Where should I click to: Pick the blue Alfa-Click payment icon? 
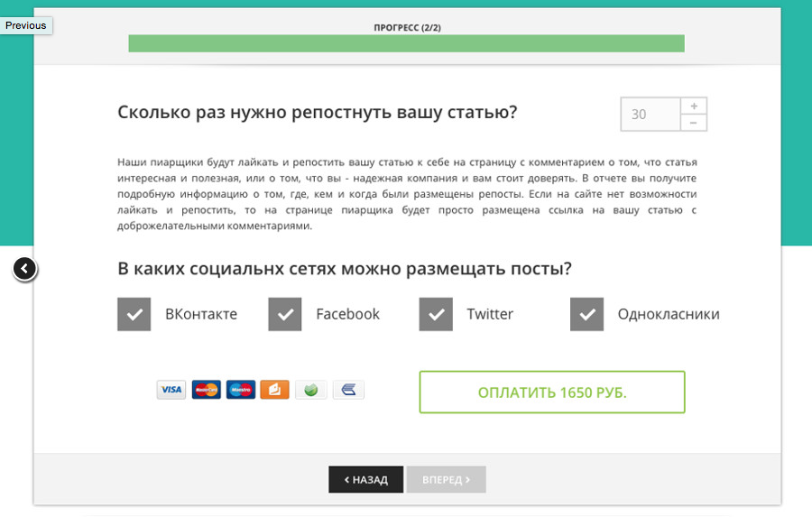point(348,390)
